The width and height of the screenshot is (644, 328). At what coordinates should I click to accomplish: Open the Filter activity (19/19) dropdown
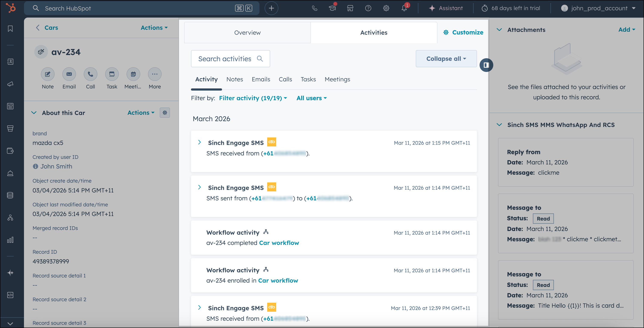(253, 98)
